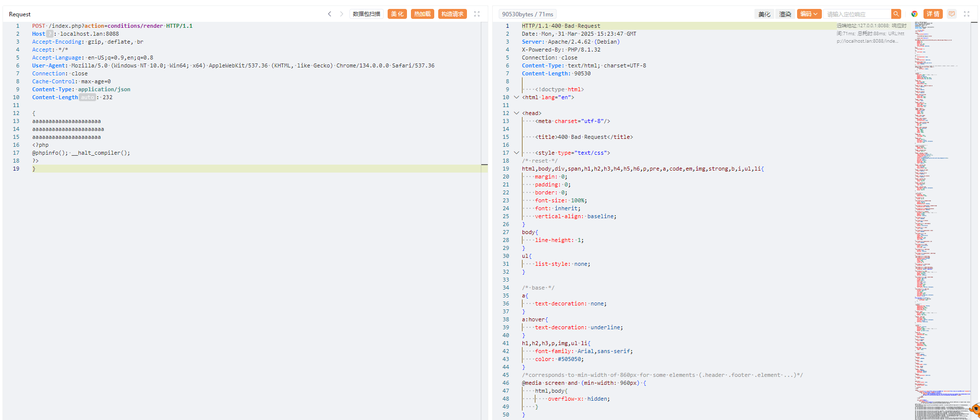Click the 热加载 button
Viewport: 980px width, 420px height.
tap(422, 14)
